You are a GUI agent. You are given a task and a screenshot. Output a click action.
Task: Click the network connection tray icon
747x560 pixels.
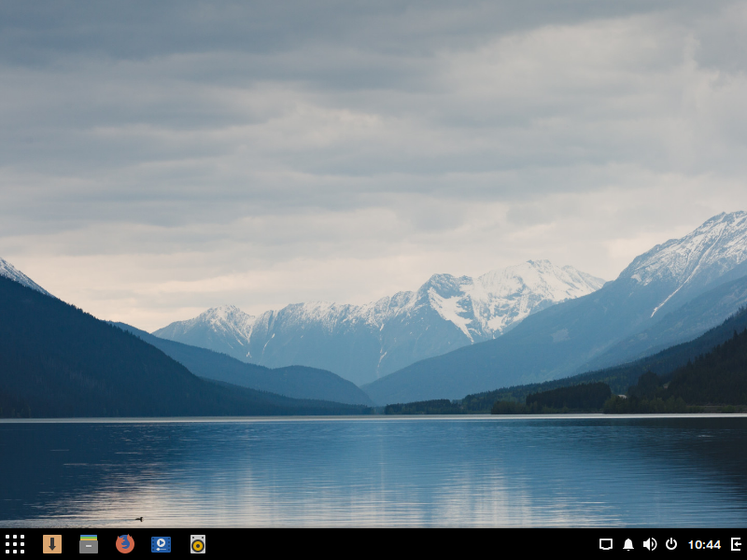606,544
